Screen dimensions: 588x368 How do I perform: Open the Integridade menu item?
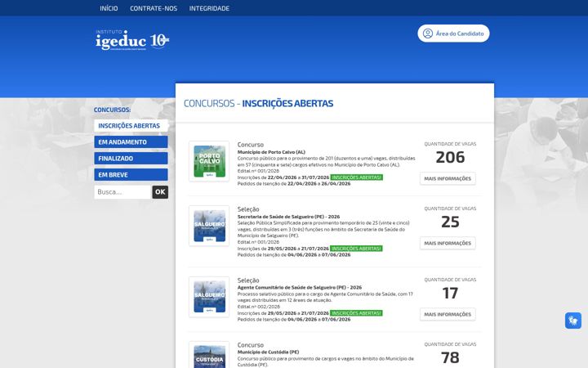[209, 8]
